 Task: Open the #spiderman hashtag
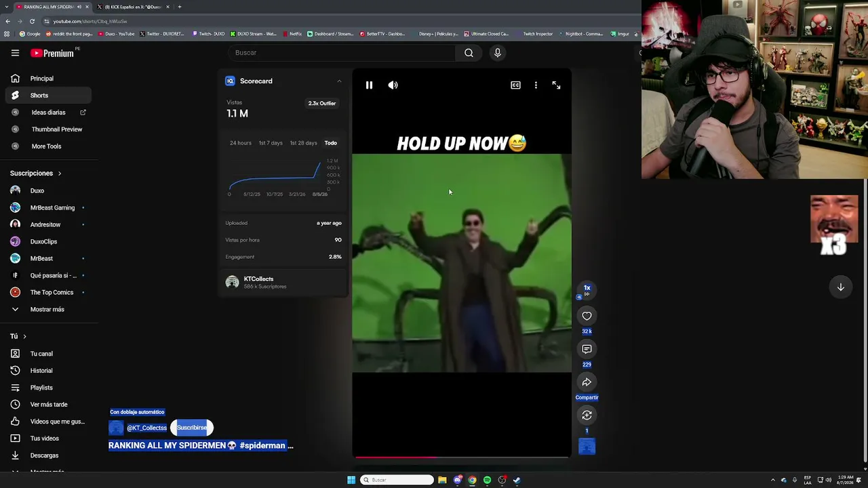[262, 446]
